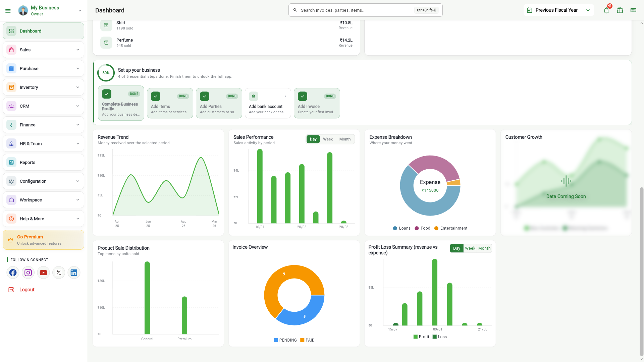This screenshot has height=362, width=644.
Task: Select Day in Sales Performance
Action: point(313,139)
